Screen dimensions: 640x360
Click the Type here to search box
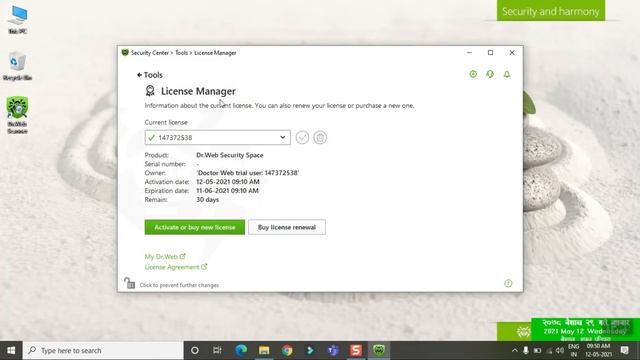point(103,350)
